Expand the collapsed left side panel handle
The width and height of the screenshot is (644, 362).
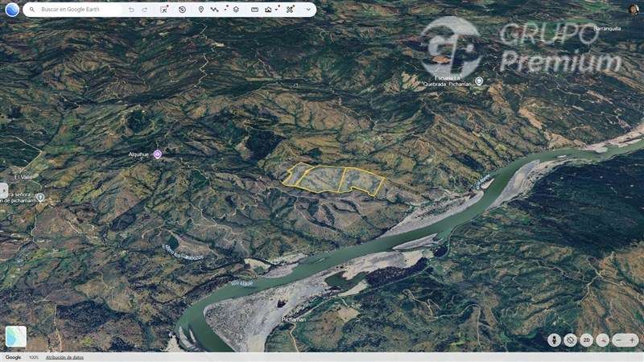(x=4, y=191)
